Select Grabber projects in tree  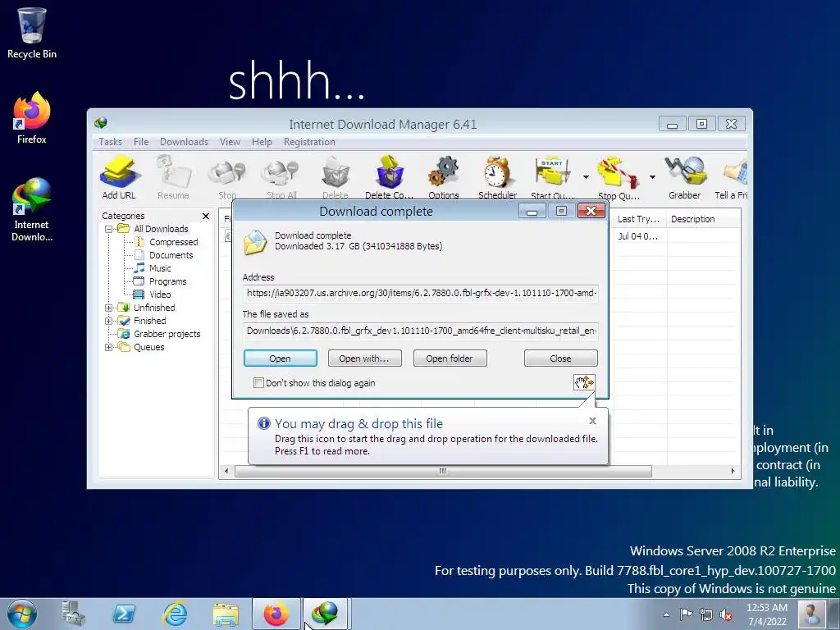click(167, 335)
